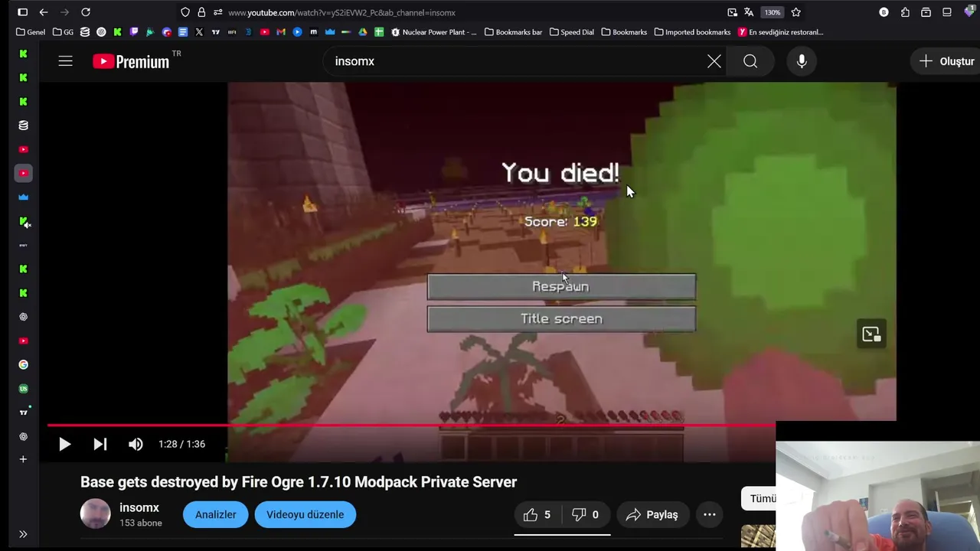Open the Bookmarks bar folder
Screen dimensions: 980x551
coord(513,32)
